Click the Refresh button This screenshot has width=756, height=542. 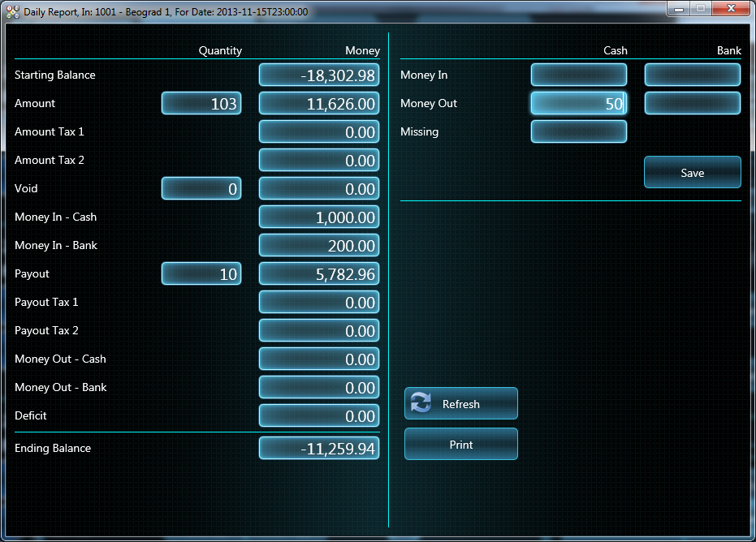click(x=461, y=404)
